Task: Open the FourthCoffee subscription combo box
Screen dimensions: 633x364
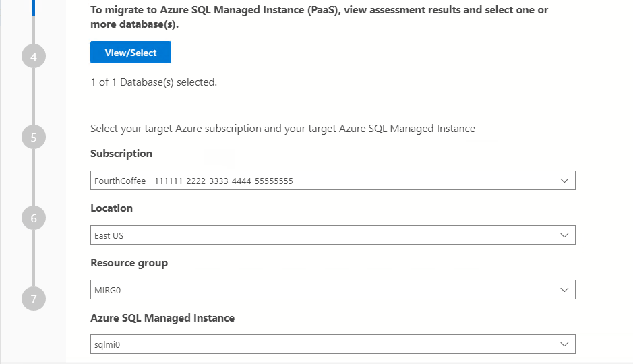Action: coord(324,181)
